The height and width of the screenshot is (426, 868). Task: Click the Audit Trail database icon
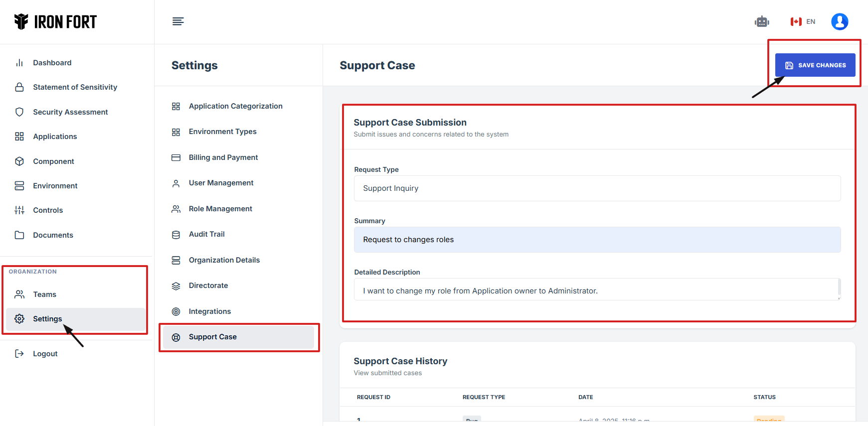pyautogui.click(x=176, y=235)
